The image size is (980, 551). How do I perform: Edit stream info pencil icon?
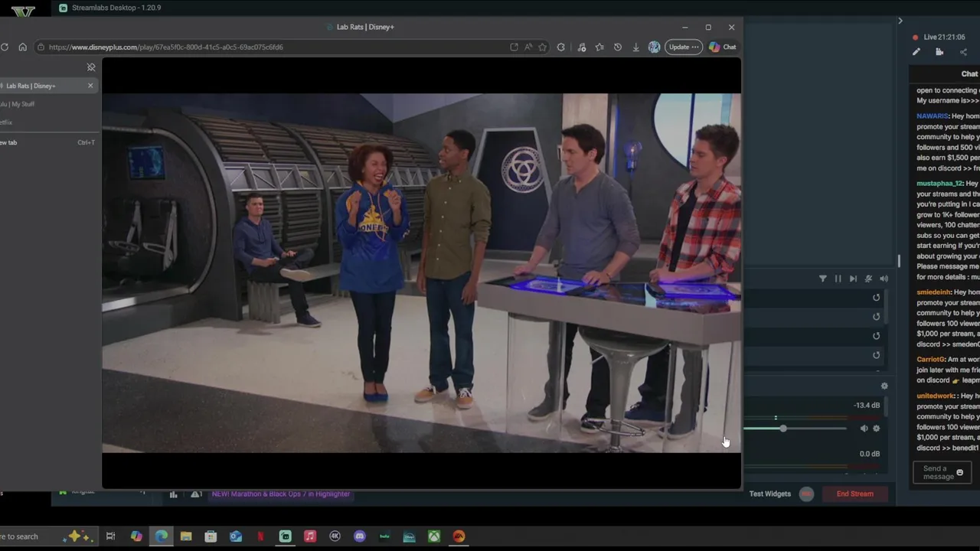pyautogui.click(x=916, y=52)
